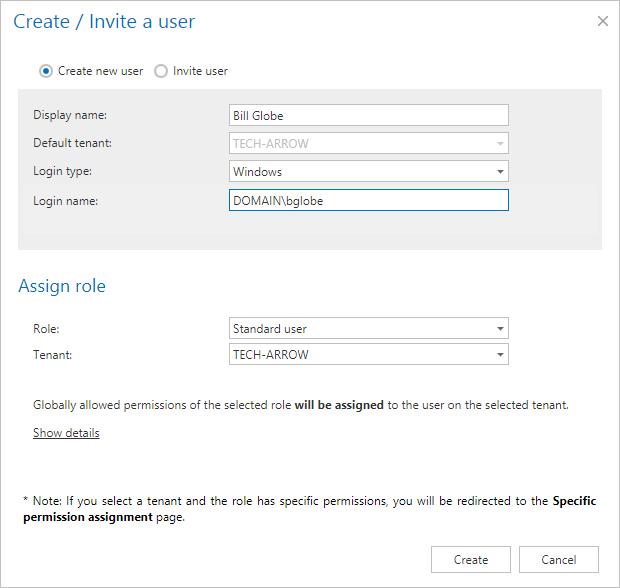
Task: Click the Cancel button
Action: coord(559,559)
